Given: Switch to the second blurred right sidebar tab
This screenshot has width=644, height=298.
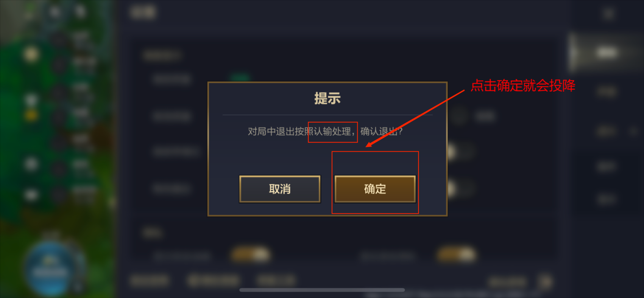Looking at the screenshot, I should [606, 91].
